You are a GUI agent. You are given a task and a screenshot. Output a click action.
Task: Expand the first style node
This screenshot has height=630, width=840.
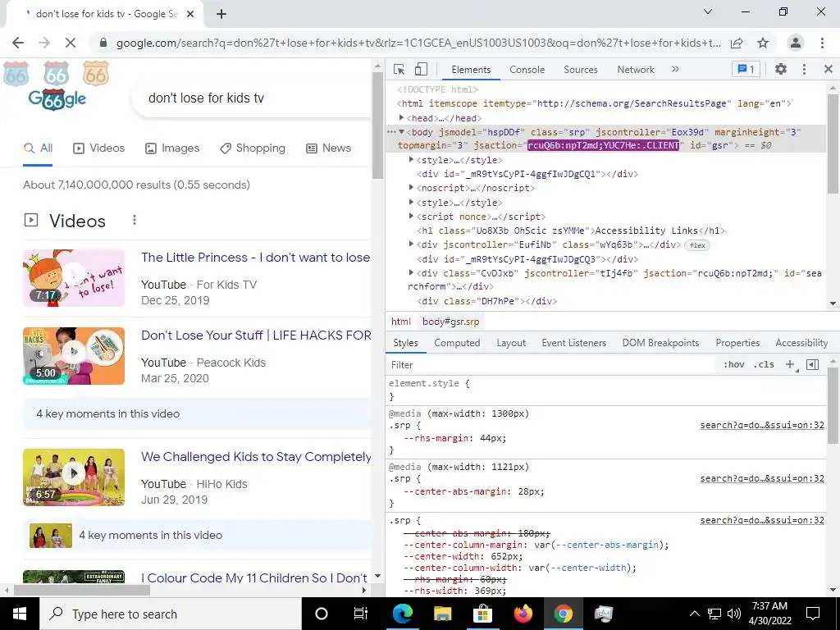412,160
